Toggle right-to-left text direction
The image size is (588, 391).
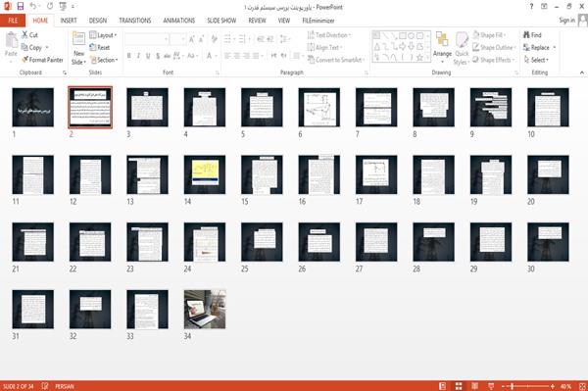(283, 56)
